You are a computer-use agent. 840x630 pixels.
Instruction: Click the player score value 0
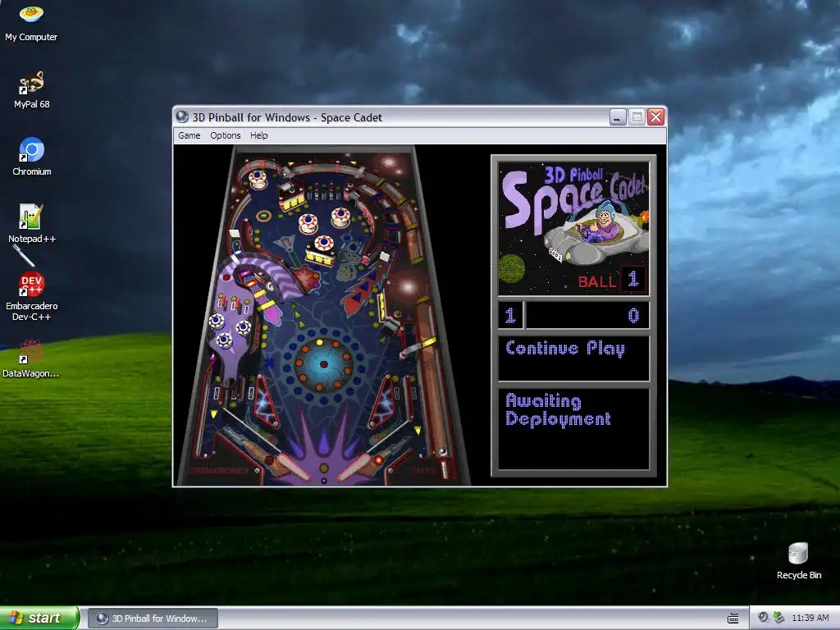point(633,316)
